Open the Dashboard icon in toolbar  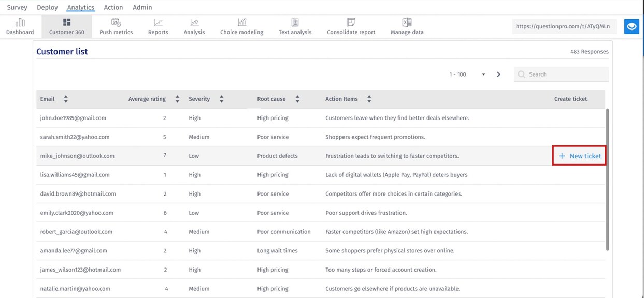20,22
